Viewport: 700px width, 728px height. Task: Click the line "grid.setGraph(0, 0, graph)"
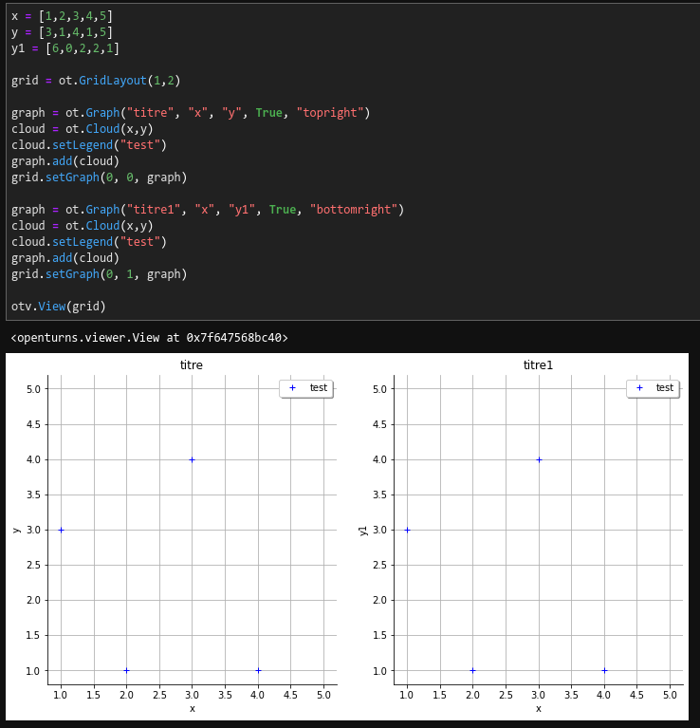[99, 177]
